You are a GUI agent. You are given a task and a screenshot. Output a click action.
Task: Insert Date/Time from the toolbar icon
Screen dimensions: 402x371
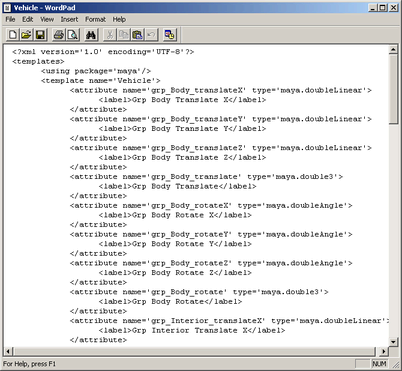[169, 35]
